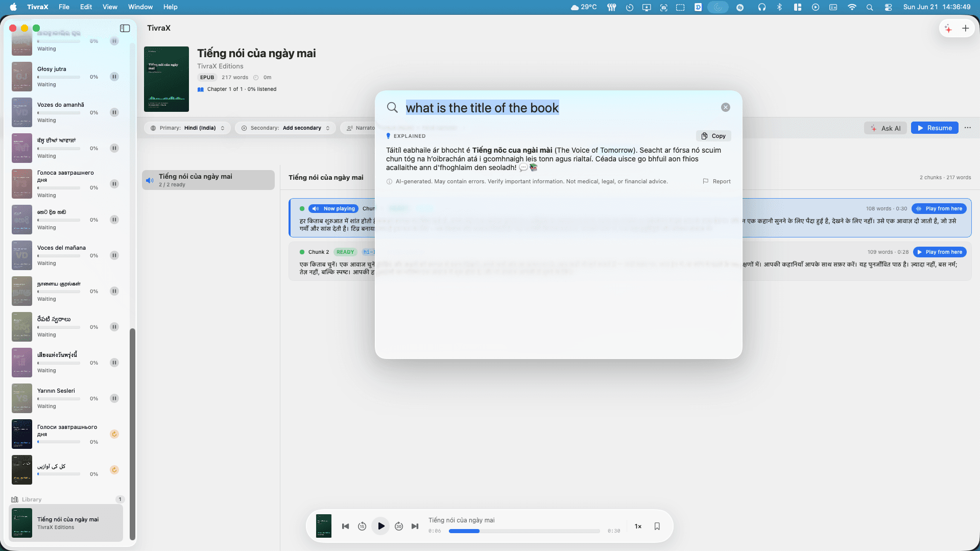Open the Add secondary language dropdown
The height and width of the screenshot is (551, 980).
pyautogui.click(x=285, y=128)
